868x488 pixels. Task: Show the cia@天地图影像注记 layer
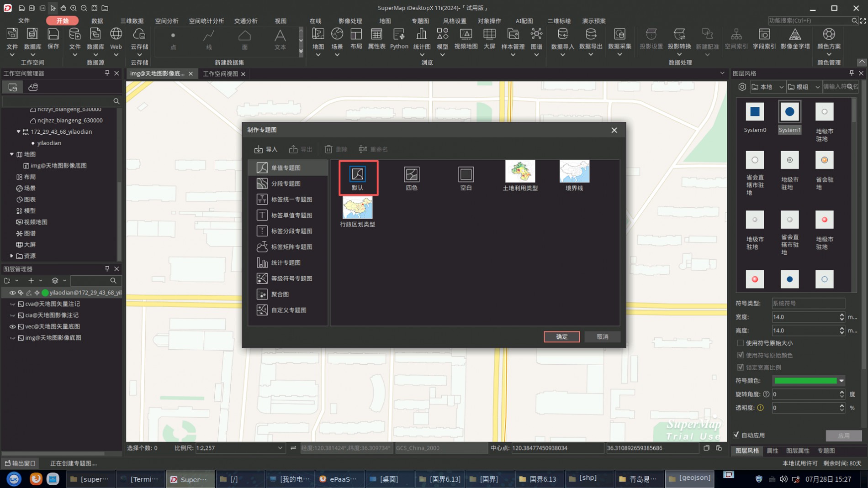12,315
